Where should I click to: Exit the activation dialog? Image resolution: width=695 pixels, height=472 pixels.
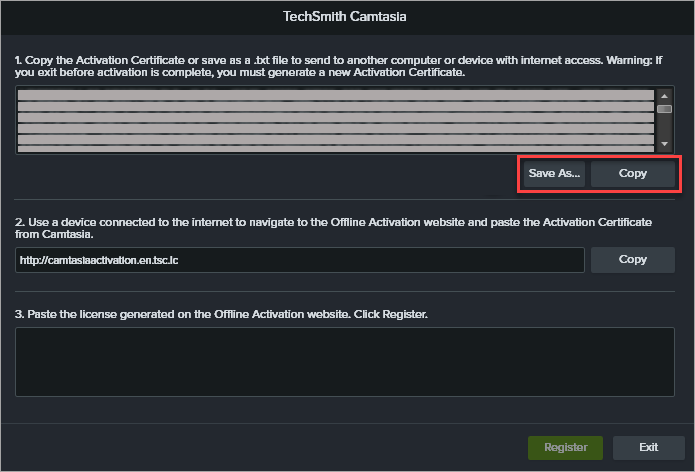point(648,447)
